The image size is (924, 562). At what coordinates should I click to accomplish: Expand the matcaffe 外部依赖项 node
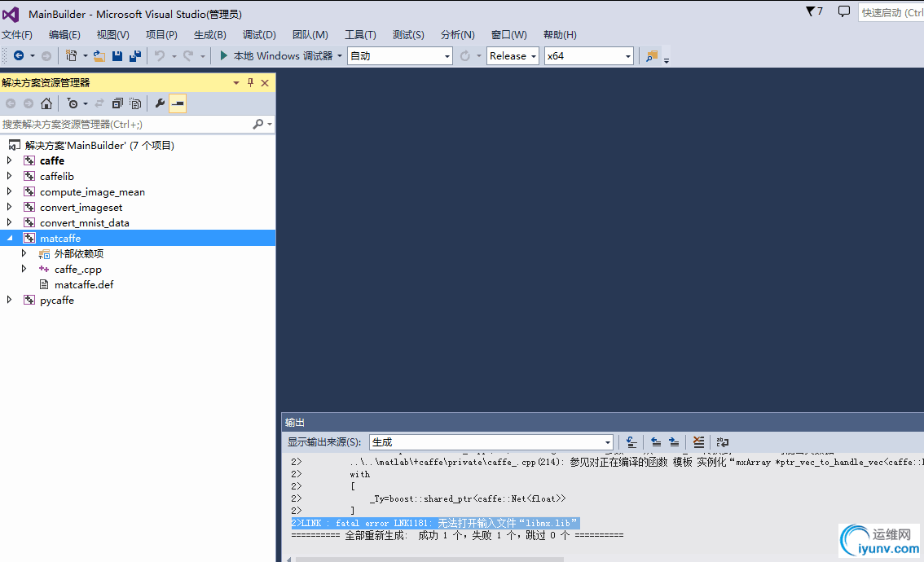click(24, 253)
